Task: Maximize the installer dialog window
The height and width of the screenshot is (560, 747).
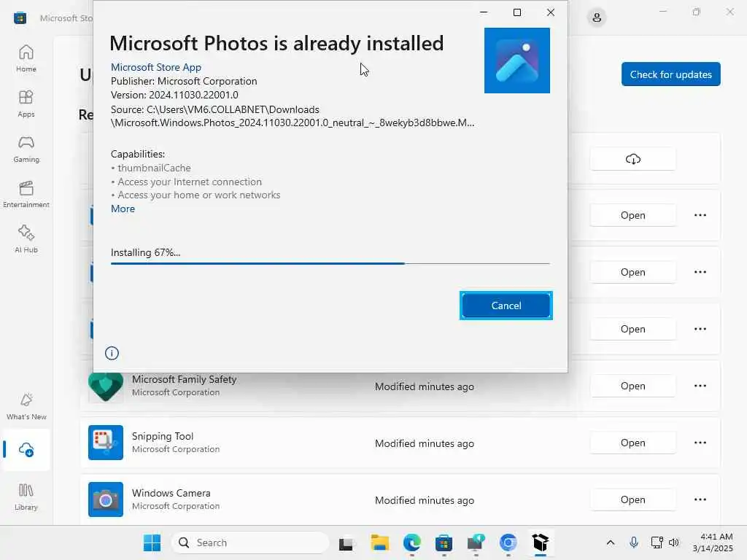Action: tap(517, 12)
